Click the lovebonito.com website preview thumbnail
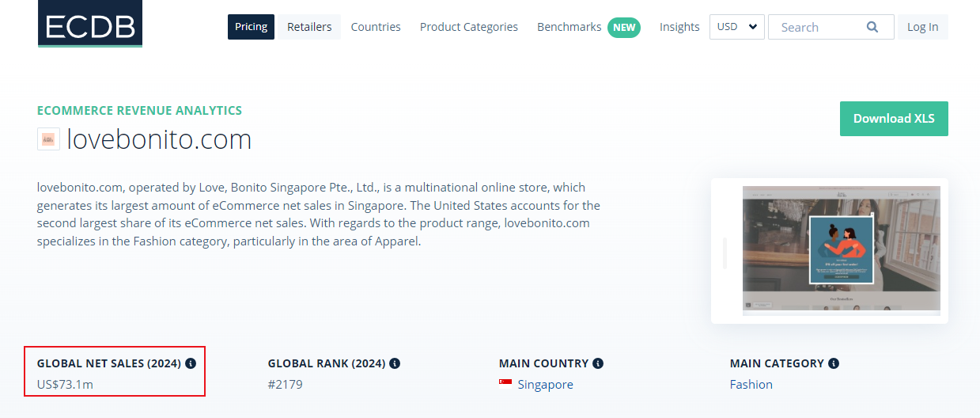The image size is (980, 418). pyautogui.click(x=841, y=249)
